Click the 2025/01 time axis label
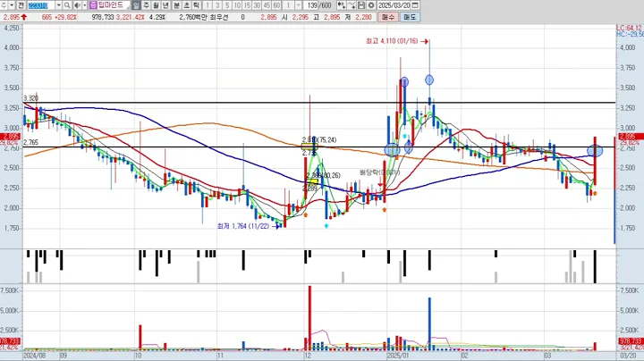This screenshot has width=644, height=361. pos(398,356)
